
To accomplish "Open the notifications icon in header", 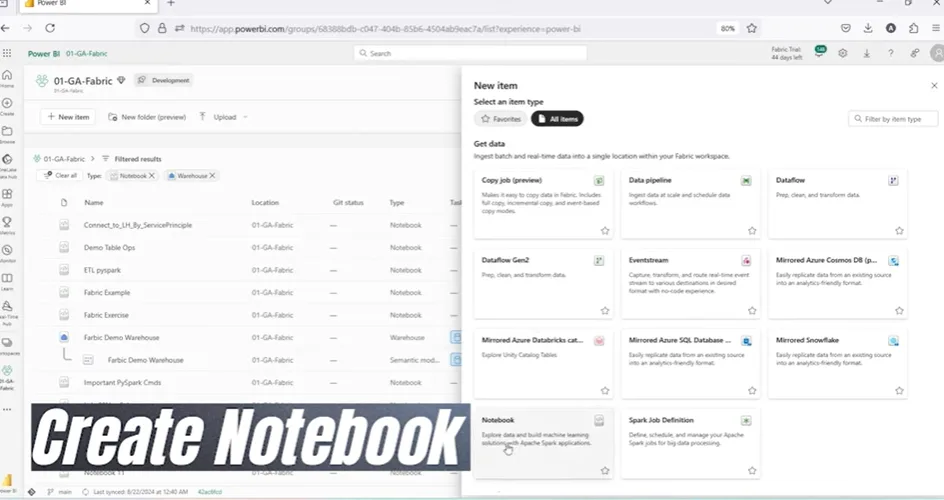I will 819,52.
